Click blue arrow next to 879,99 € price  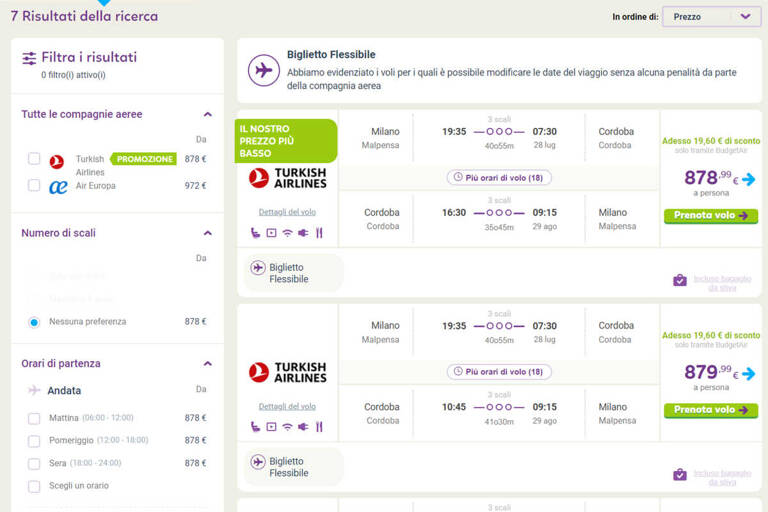point(748,374)
